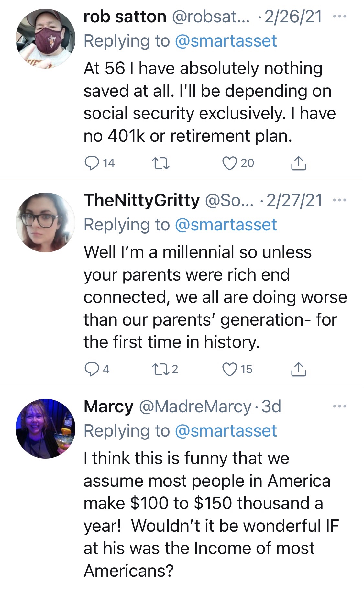Viewport: 364px width, 589px height.
Task: Open rob satton's profile picture
Action: pyautogui.click(x=45, y=39)
